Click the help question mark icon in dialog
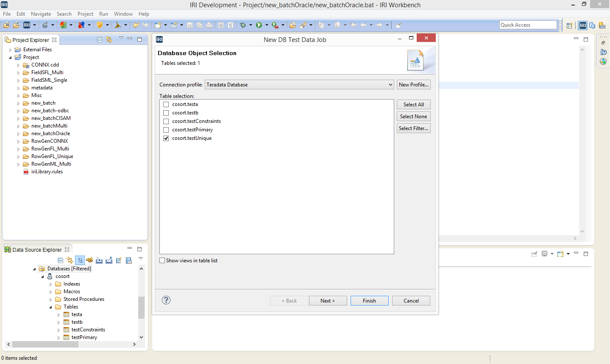The height and width of the screenshot is (364, 610). pos(166,300)
